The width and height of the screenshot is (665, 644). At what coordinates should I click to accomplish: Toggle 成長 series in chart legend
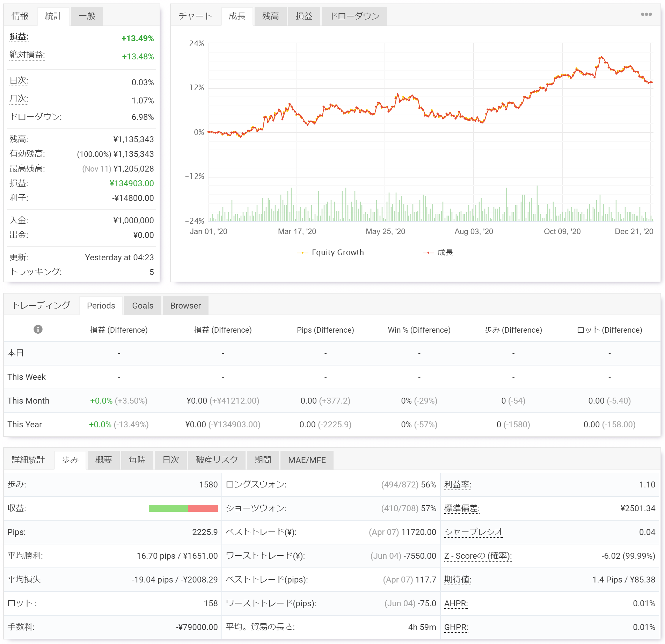tap(438, 252)
